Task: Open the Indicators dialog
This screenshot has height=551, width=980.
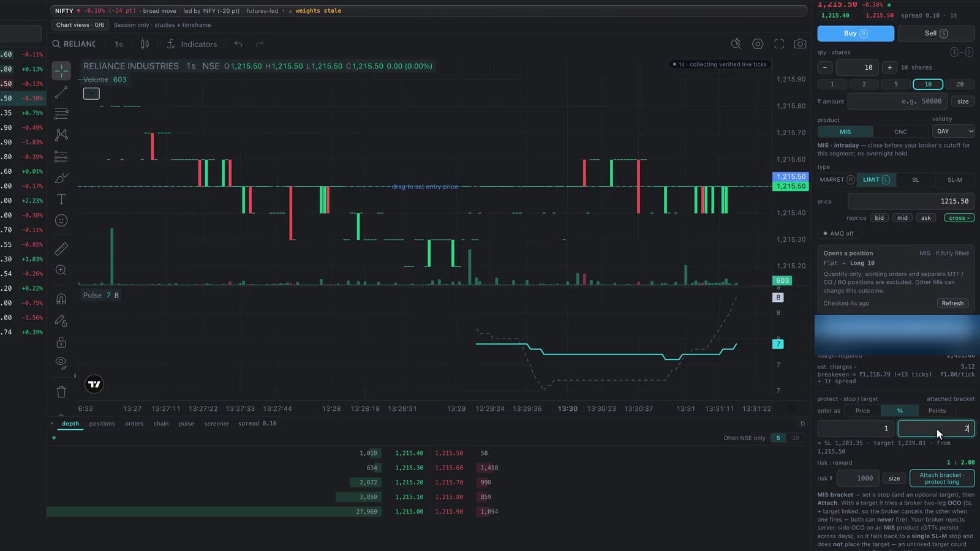Action: coord(192,44)
